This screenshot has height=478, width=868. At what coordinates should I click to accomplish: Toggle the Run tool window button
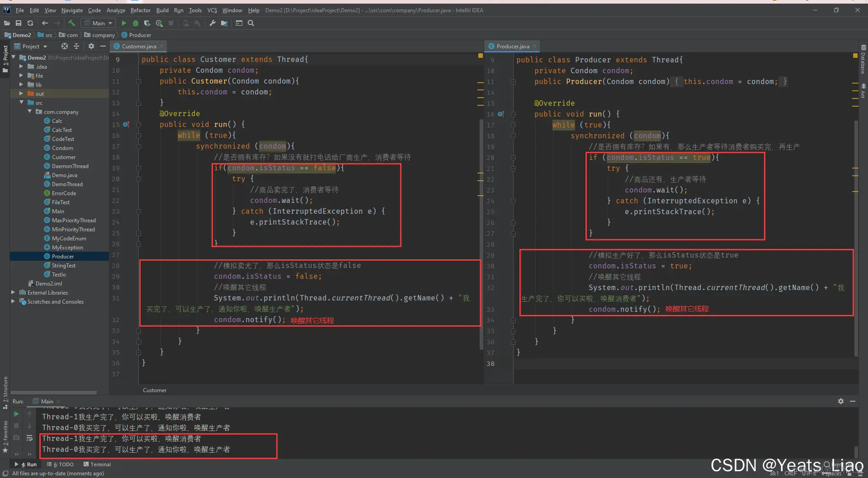point(26,464)
